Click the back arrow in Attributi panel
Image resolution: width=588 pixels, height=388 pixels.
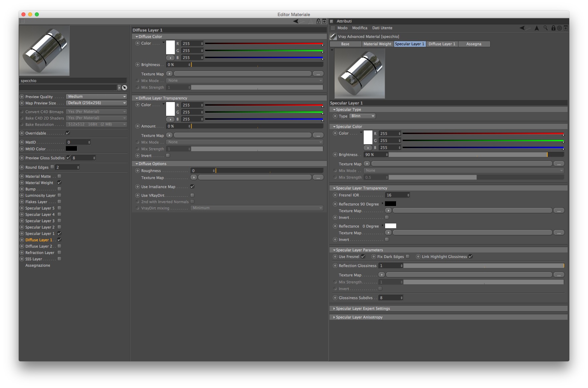(522, 28)
